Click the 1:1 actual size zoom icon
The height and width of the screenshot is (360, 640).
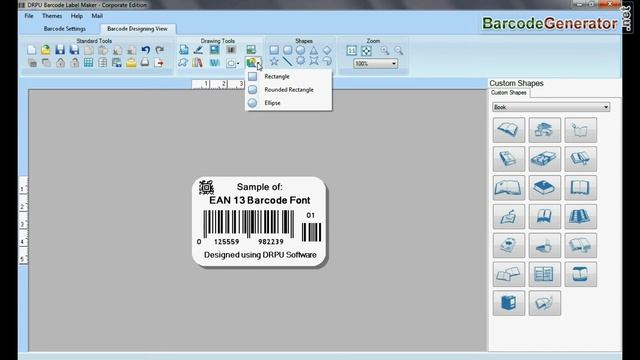pyautogui.click(x=351, y=51)
